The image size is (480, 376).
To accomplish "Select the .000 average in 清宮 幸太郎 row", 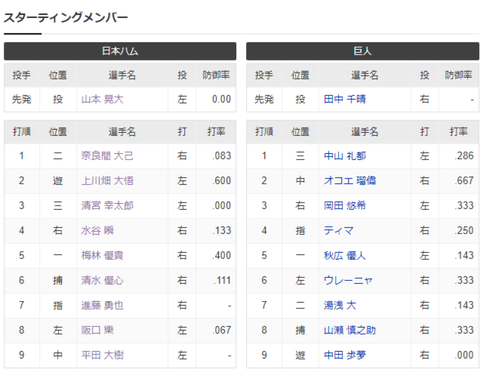I will click(222, 205).
